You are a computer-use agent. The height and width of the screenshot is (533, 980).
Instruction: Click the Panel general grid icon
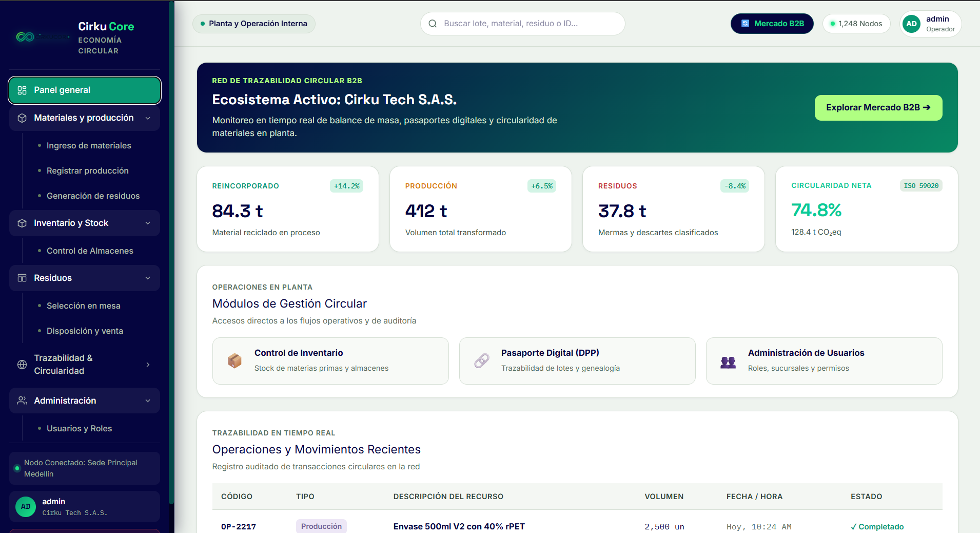22,90
